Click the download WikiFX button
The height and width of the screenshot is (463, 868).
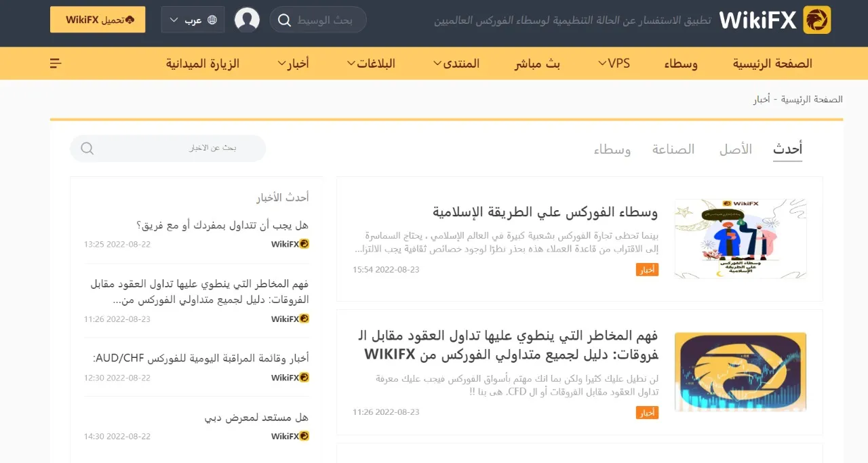[98, 20]
